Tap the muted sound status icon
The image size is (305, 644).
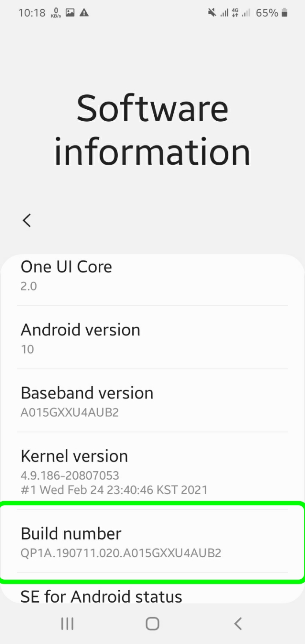212,13
